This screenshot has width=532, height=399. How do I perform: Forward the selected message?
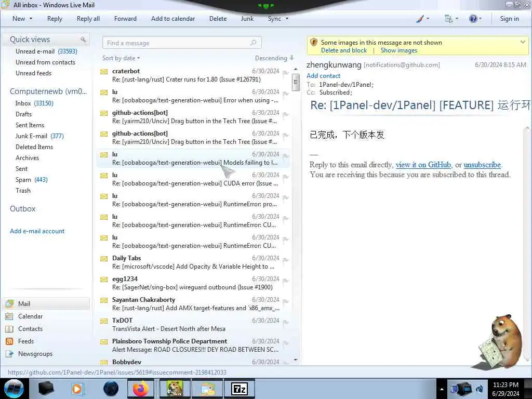point(125,19)
